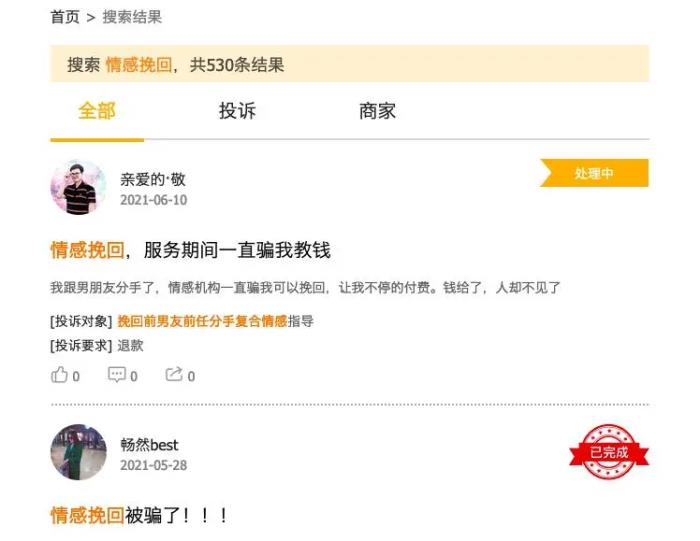Click the share arrow icon
This screenshot has height=541, width=700.
174,374
